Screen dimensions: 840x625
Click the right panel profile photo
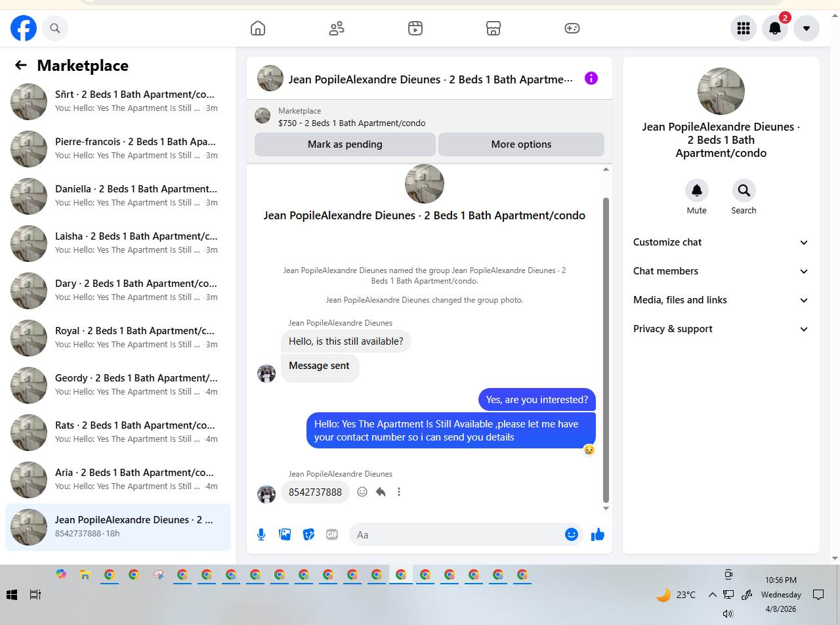(721, 91)
